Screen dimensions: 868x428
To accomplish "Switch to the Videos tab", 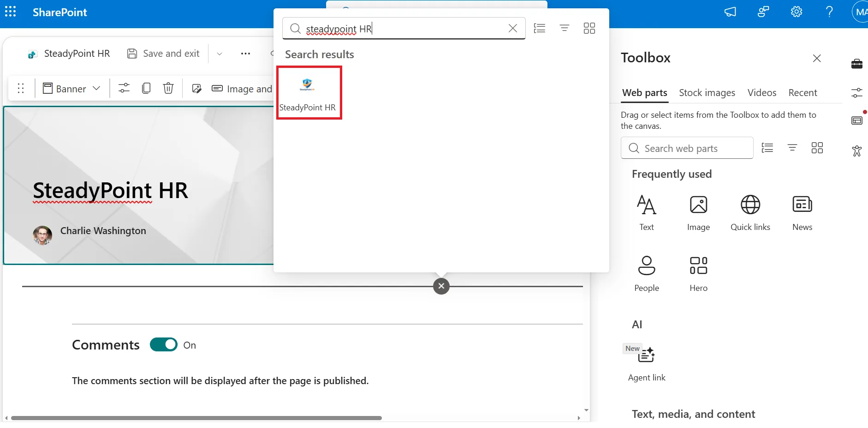I will 762,93.
